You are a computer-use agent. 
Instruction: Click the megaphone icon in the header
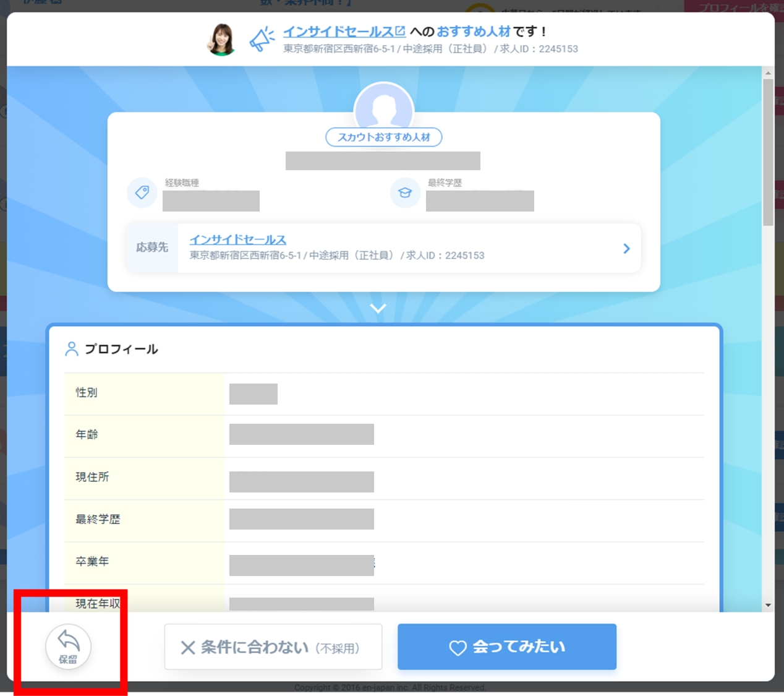point(262,39)
